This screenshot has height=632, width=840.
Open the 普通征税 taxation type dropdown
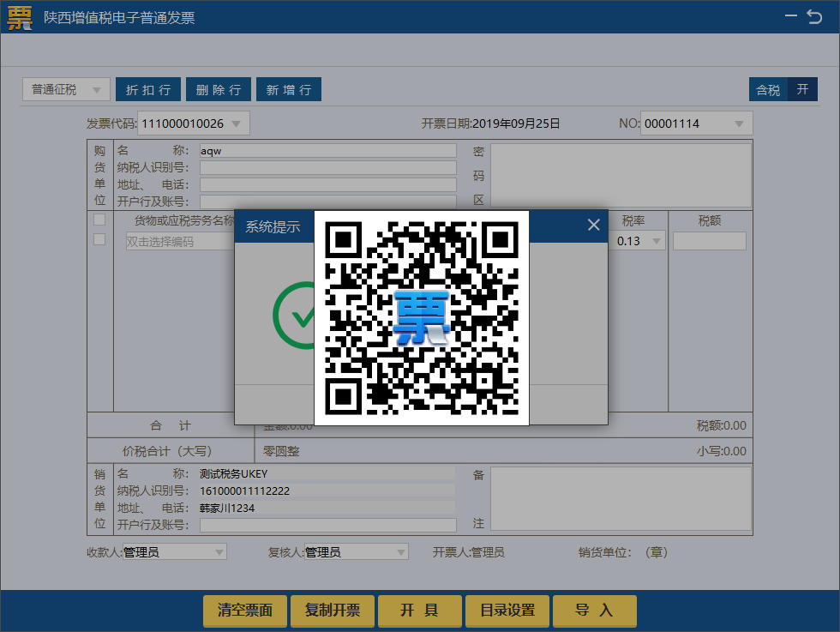pyautogui.click(x=65, y=89)
